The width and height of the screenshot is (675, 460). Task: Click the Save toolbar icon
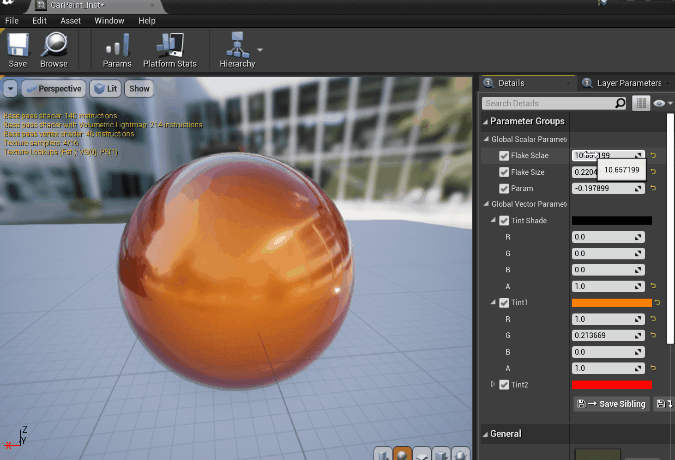18,46
